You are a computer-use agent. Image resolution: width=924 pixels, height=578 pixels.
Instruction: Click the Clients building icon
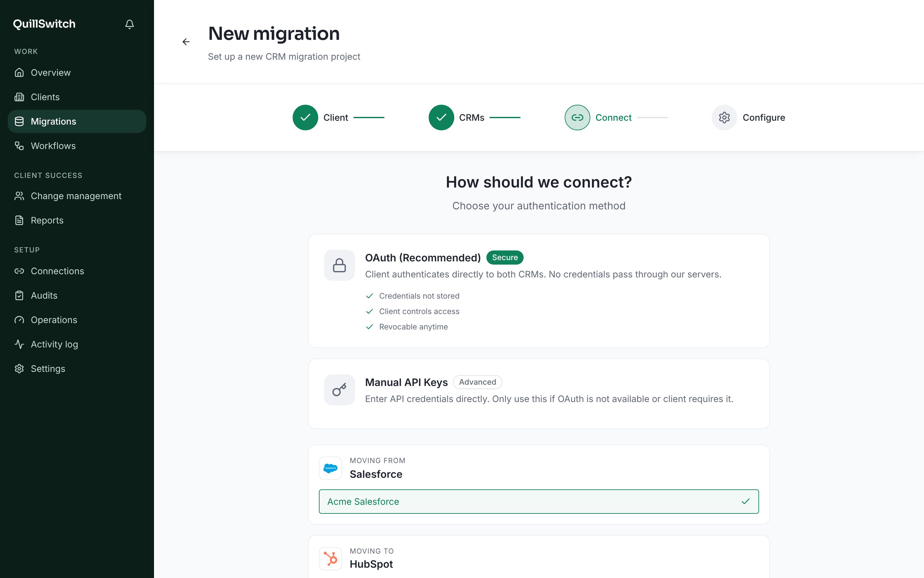19,97
